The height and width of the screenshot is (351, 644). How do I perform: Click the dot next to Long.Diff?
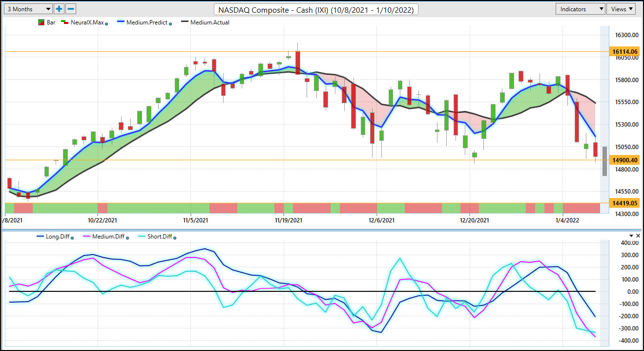click(73, 238)
